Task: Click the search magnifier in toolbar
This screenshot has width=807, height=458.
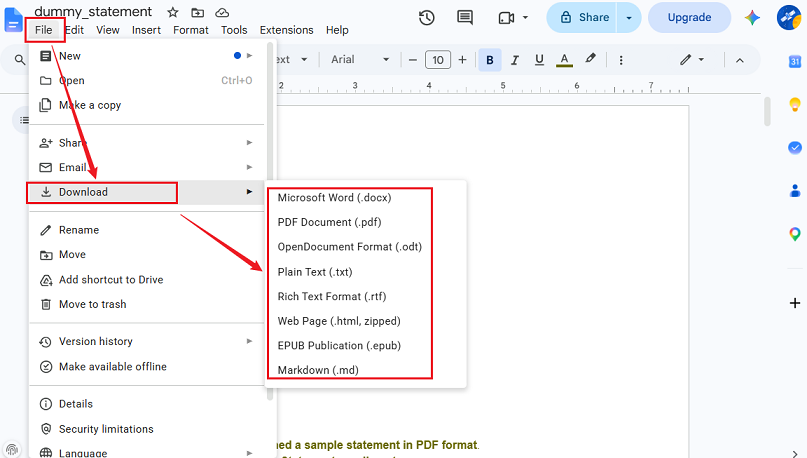Action: click(20, 60)
